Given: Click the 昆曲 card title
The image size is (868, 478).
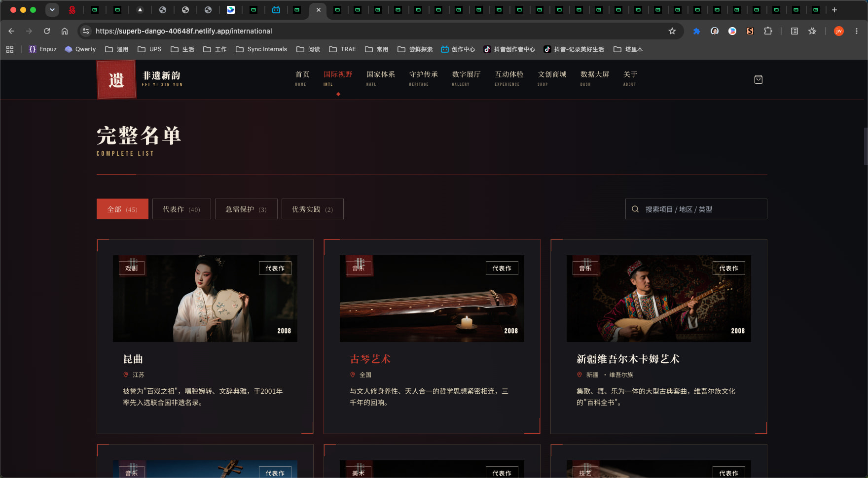Looking at the screenshot, I should 133,359.
